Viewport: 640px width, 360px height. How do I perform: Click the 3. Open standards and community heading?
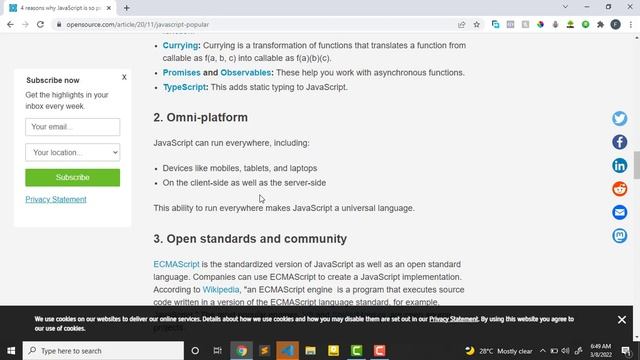250,239
